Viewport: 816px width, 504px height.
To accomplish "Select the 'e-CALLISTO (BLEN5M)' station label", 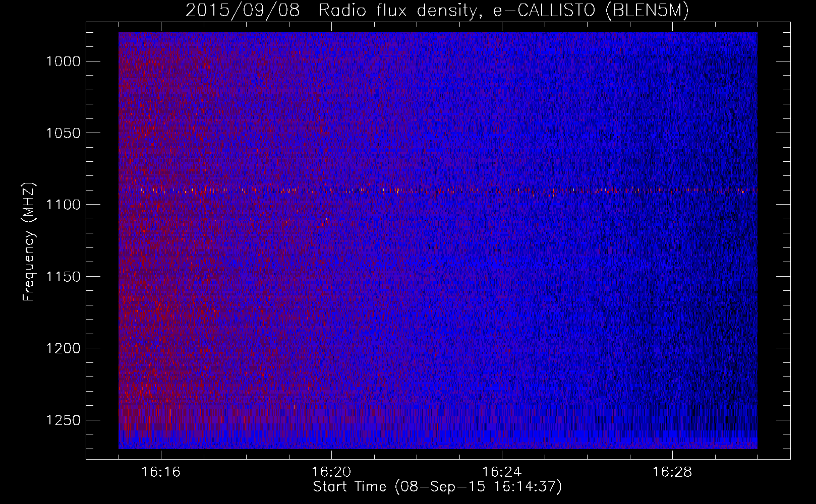I will coord(591,11).
